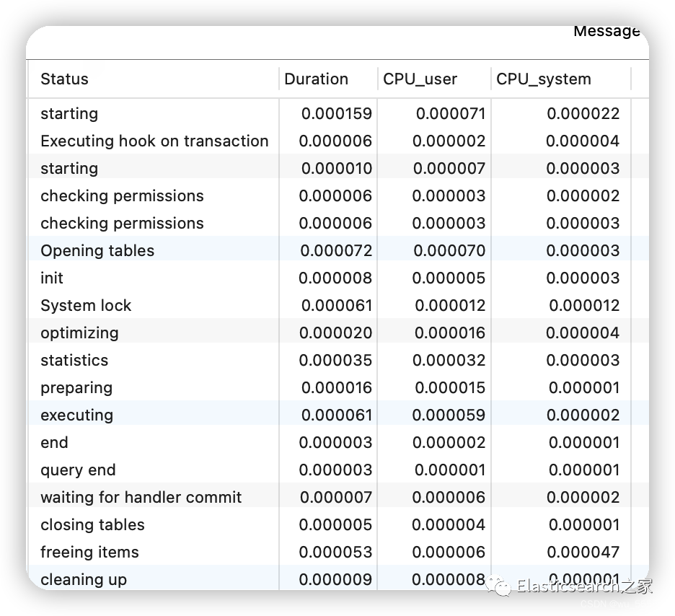Select the 'Executing hook on transaction' row
This screenshot has width=675, height=616.
(x=339, y=141)
